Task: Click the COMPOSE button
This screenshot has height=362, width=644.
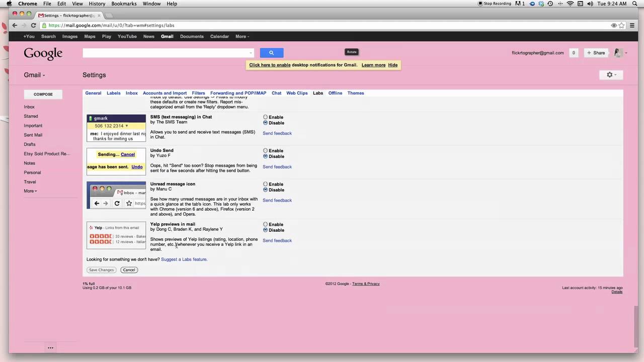Action: 43,94
